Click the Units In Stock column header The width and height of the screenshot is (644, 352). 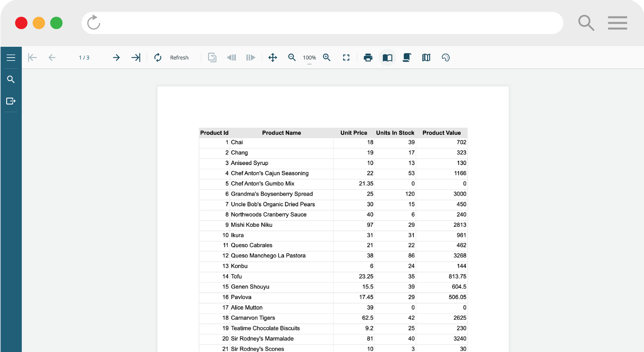[x=395, y=133]
